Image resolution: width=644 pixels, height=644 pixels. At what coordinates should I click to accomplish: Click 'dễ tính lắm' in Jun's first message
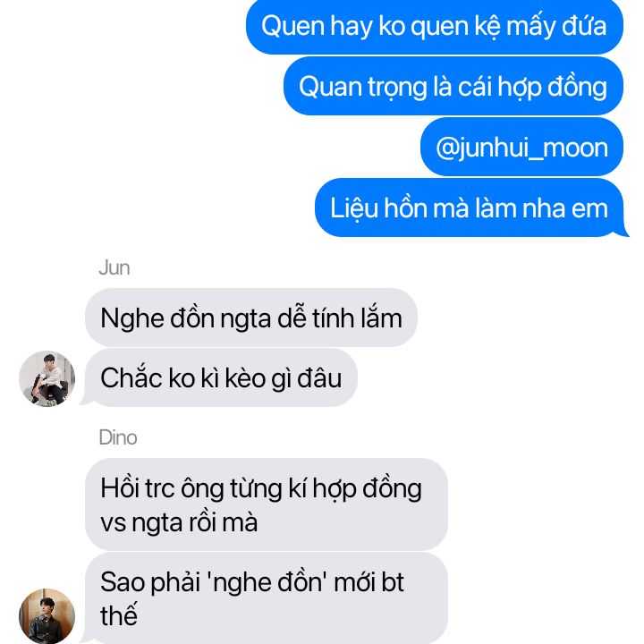point(340,318)
